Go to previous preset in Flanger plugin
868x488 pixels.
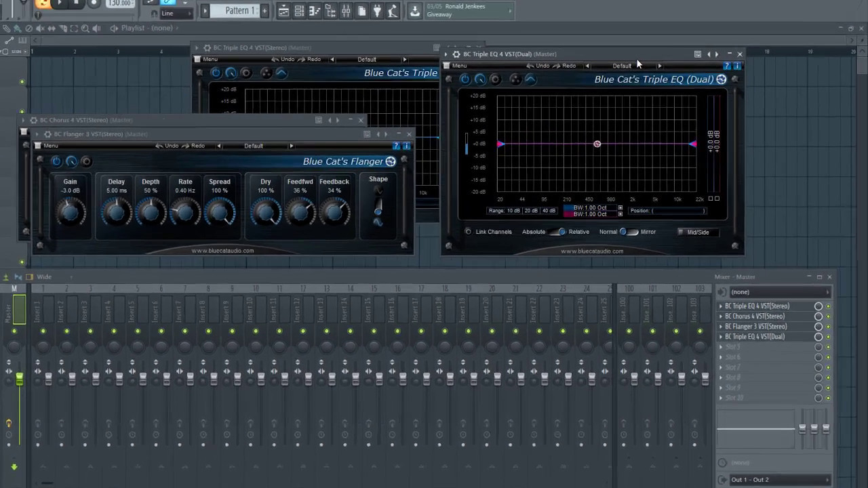tap(218, 146)
